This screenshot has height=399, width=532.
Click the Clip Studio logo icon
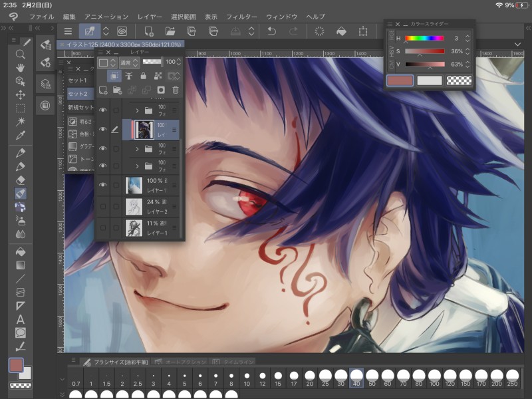(13, 16)
